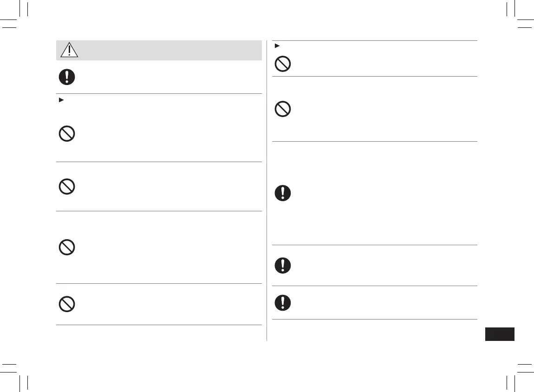The image size is (534, 392).
Task: Select the second prohibition icon in left column
Action: pyautogui.click(x=67, y=187)
